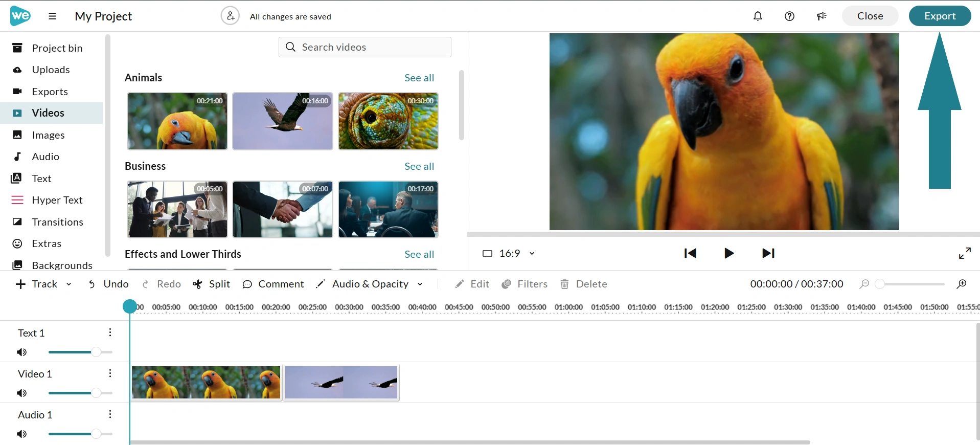The width and height of the screenshot is (980, 445).
Task: Click the Redo button
Action: pos(162,284)
